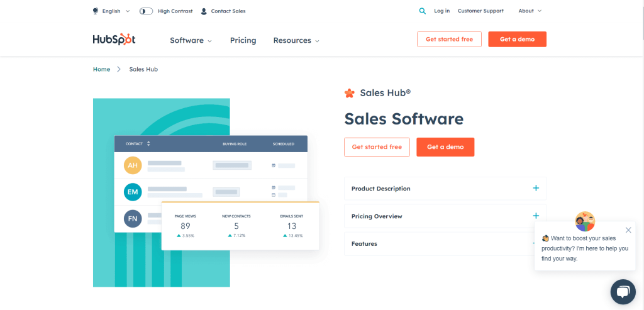Click the EM contact avatar
Image resolution: width=644 pixels, height=310 pixels.
point(133,192)
